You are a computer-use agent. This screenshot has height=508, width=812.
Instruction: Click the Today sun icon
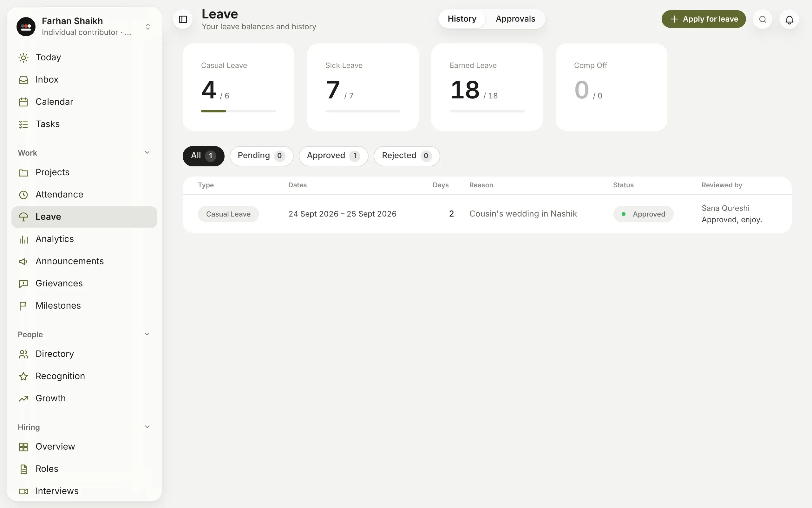[23, 58]
